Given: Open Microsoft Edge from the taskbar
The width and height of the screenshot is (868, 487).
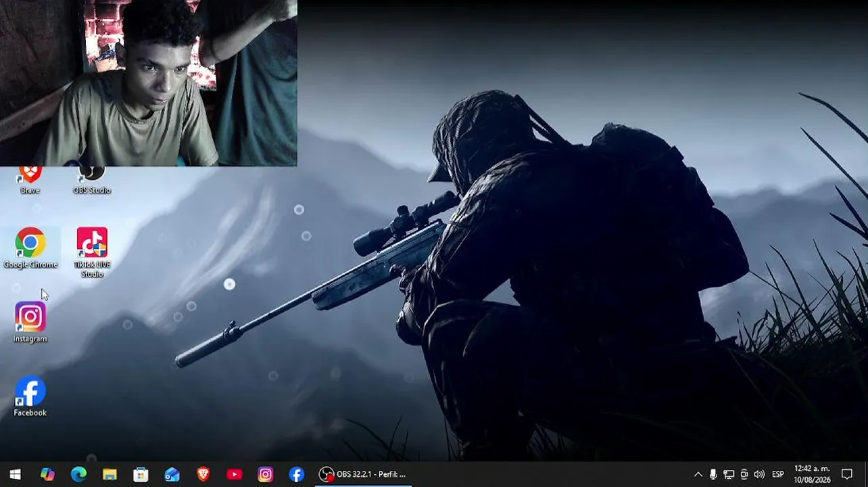Looking at the screenshot, I should click(78, 474).
